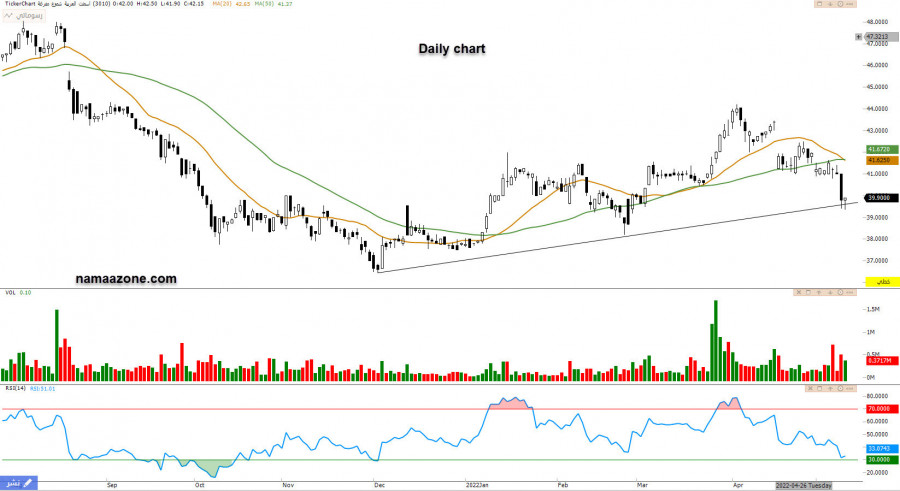Maximize the RSI indicator panel
The height and width of the screenshot is (491, 900).
820,388
